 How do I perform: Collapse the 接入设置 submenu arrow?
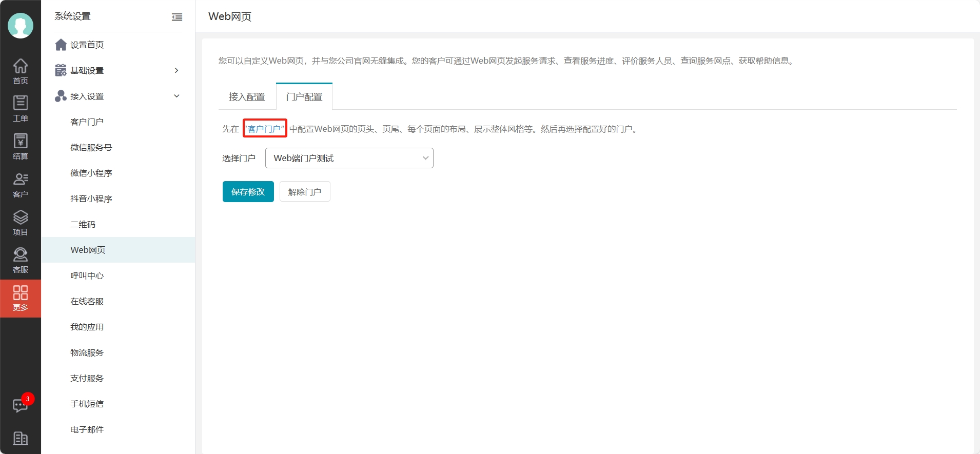[177, 96]
